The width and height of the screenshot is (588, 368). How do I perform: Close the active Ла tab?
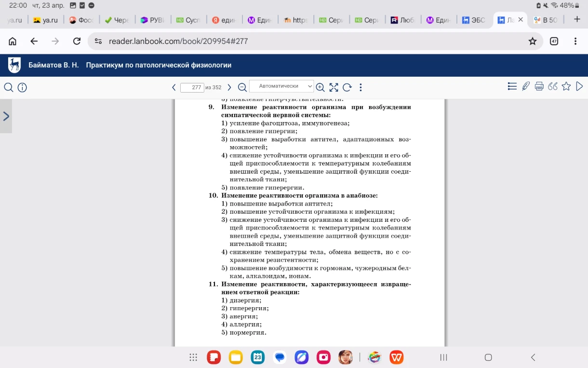pos(521,20)
